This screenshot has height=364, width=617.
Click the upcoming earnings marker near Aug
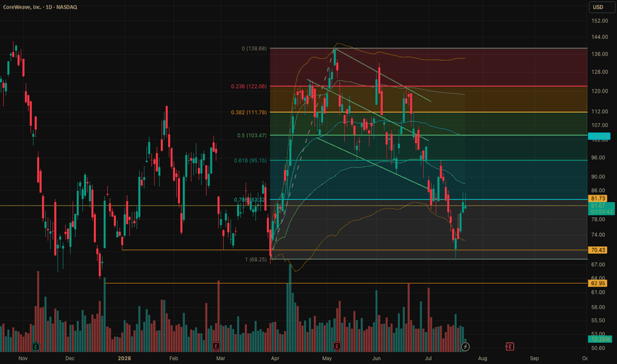510,347
